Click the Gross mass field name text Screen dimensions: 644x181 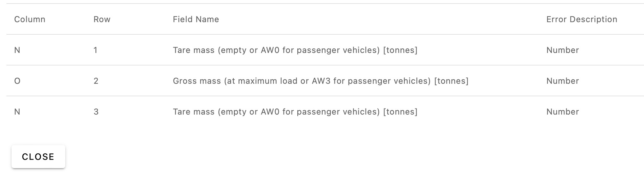tap(320, 81)
